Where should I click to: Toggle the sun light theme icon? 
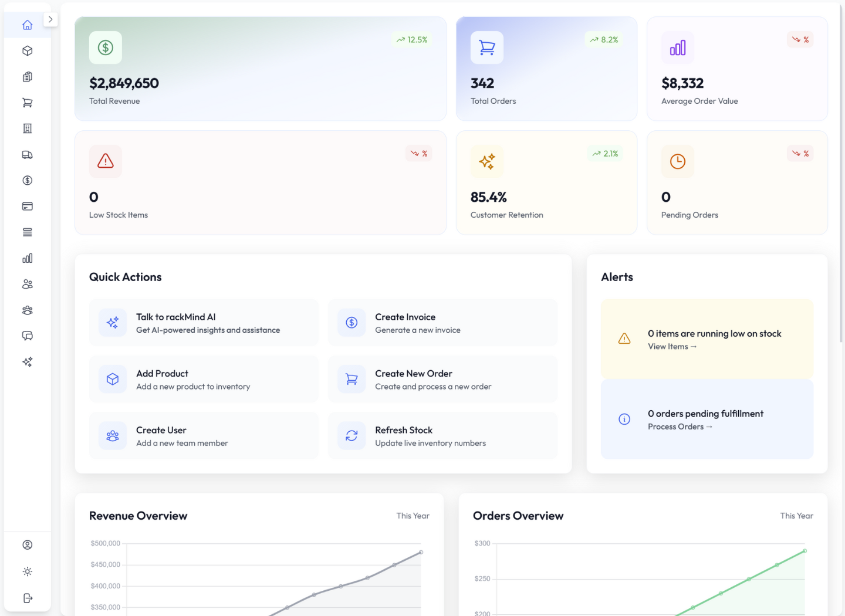pyautogui.click(x=27, y=571)
